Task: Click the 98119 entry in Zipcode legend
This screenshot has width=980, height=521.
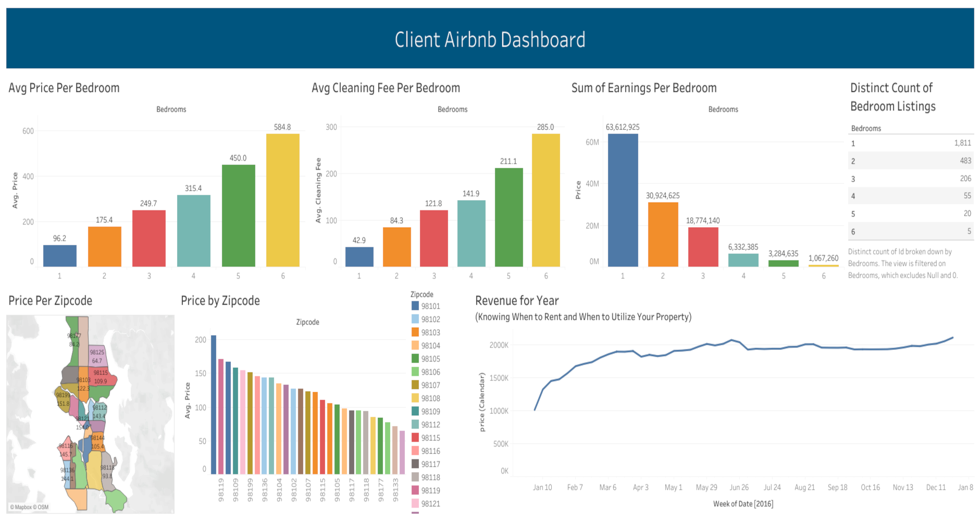Action: pyautogui.click(x=426, y=490)
